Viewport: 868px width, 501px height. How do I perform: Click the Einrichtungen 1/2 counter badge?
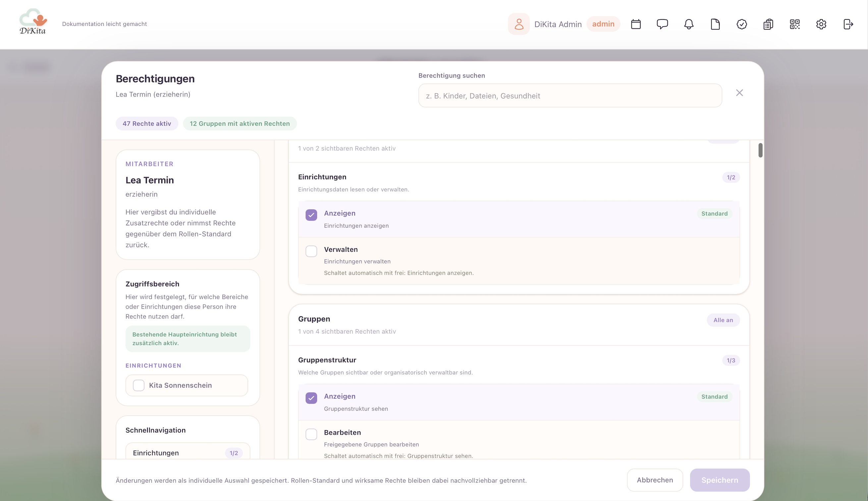[731, 178]
